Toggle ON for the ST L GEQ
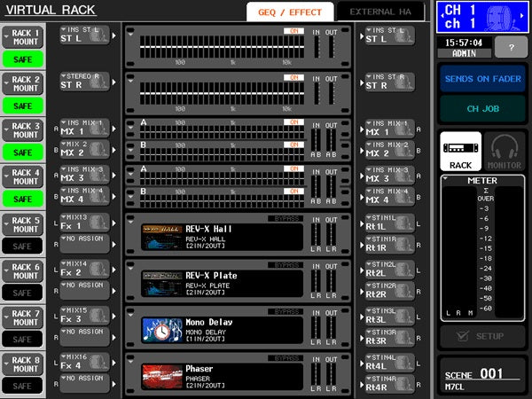Image resolution: width=532 pixels, height=399 pixels. [x=293, y=31]
